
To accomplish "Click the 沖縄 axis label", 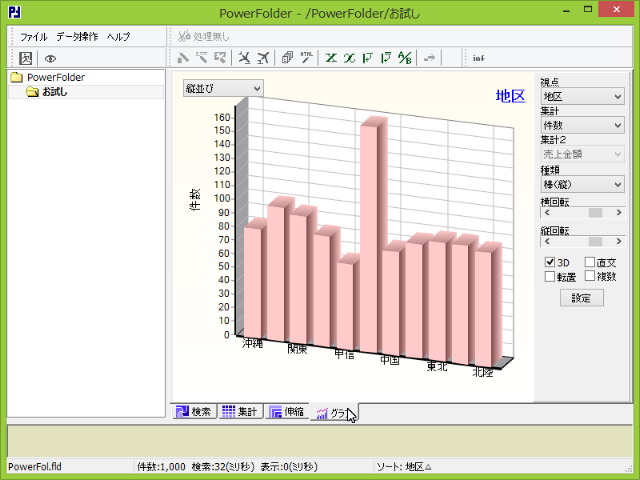I will [252, 344].
